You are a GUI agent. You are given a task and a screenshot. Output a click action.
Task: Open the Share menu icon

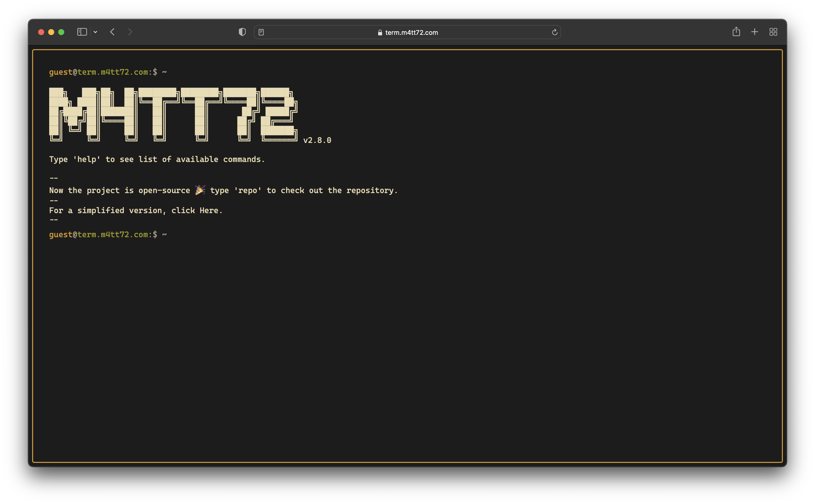point(736,32)
